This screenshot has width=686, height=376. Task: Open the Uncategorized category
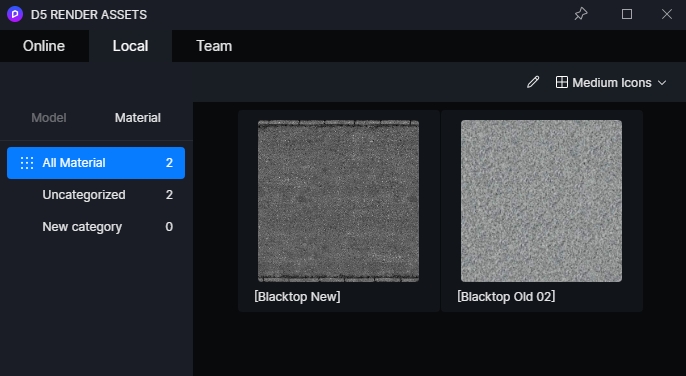(x=96, y=195)
